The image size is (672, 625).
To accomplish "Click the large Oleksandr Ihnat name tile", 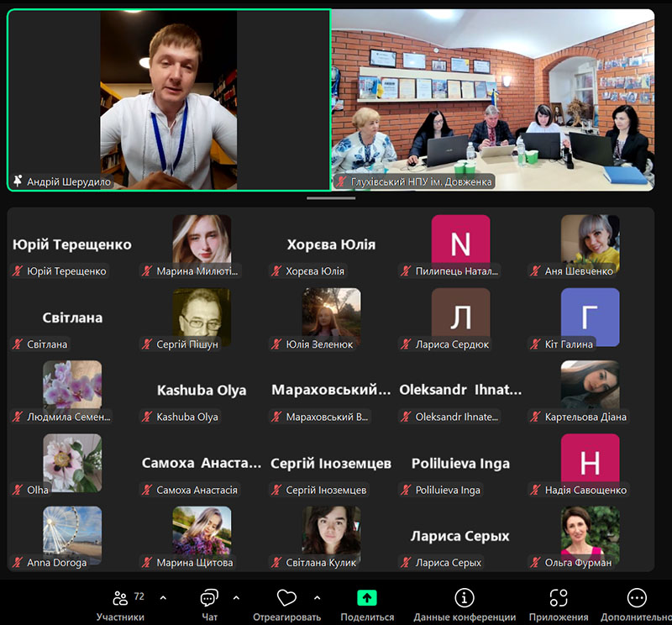I will 460,390.
